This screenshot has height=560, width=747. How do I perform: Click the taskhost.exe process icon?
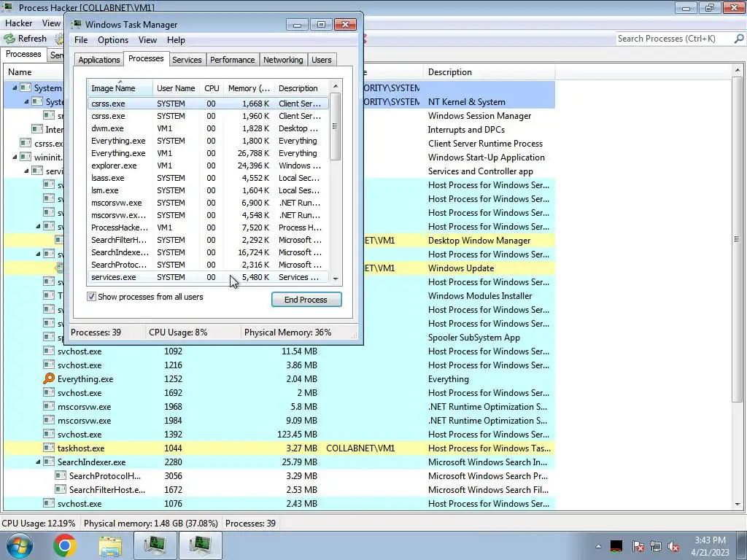pos(49,448)
